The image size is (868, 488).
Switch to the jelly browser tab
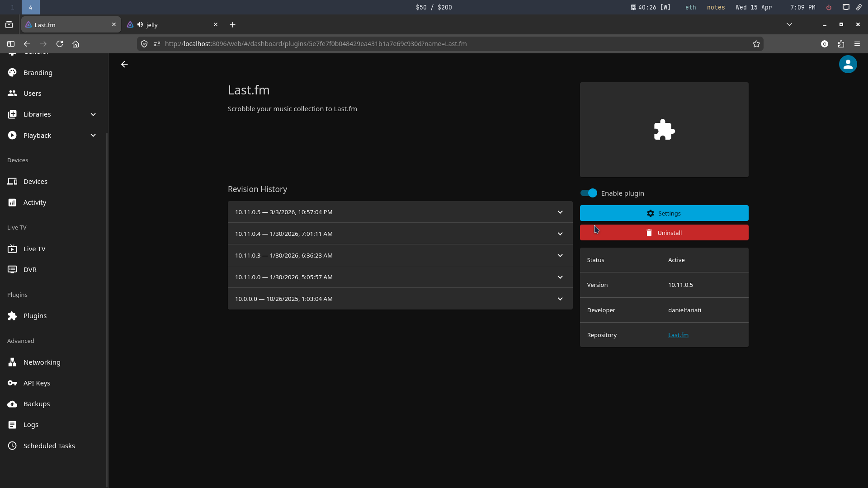click(173, 25)
